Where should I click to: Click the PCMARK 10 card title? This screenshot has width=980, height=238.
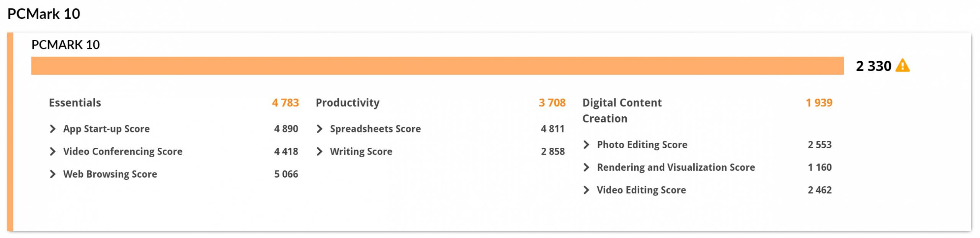pyautogui.click(x=65, y=45)
